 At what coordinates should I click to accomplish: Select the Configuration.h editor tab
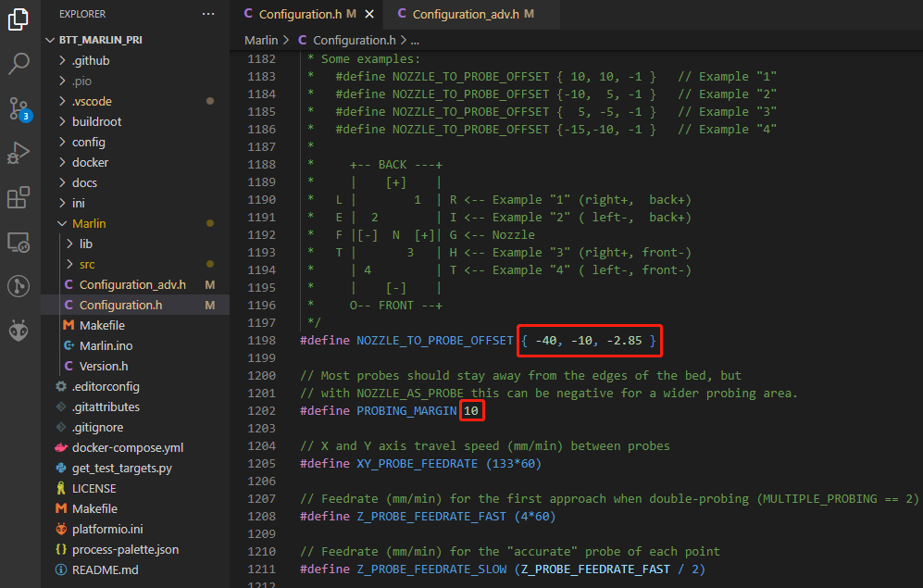pos(301,15)
